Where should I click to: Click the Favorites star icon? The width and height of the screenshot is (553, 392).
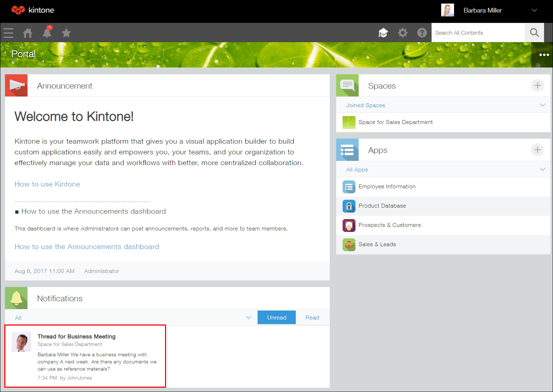[66, 33]
